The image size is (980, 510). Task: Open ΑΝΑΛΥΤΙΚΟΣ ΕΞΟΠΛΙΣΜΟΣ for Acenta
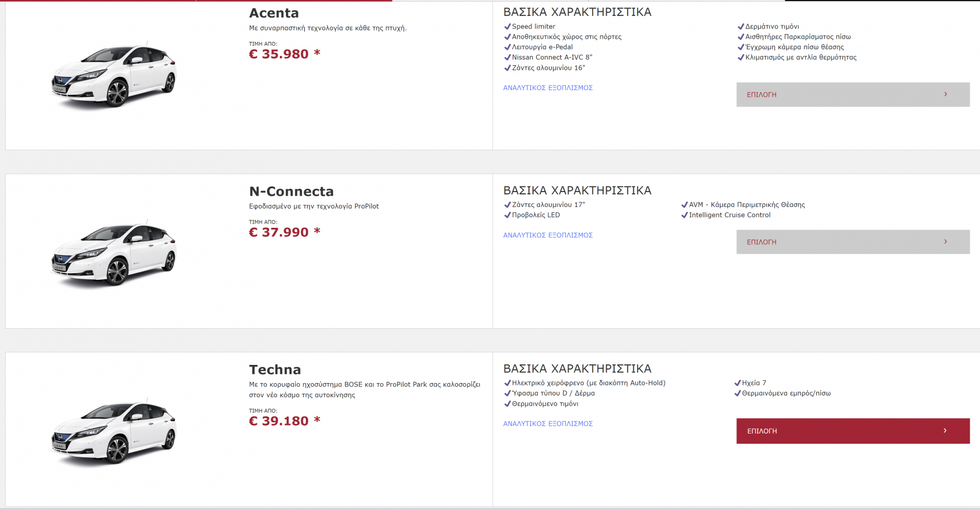[x=548, y=88]
